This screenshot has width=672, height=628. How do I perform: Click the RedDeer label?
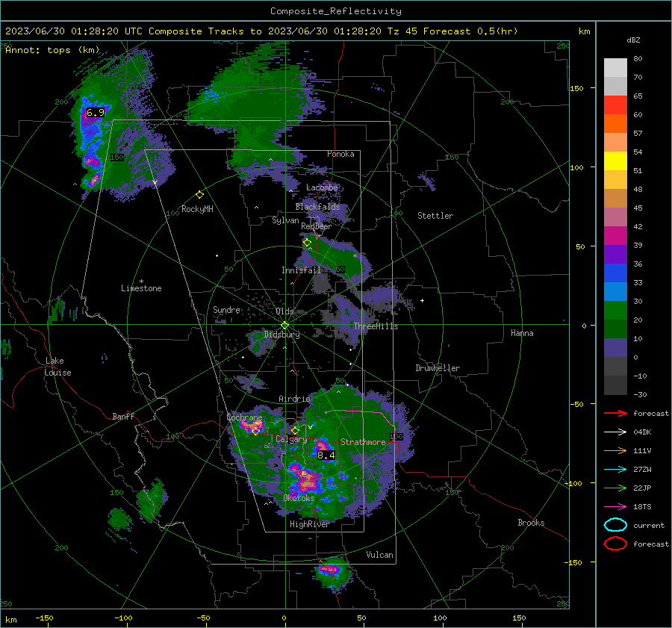tap(317, 226)
